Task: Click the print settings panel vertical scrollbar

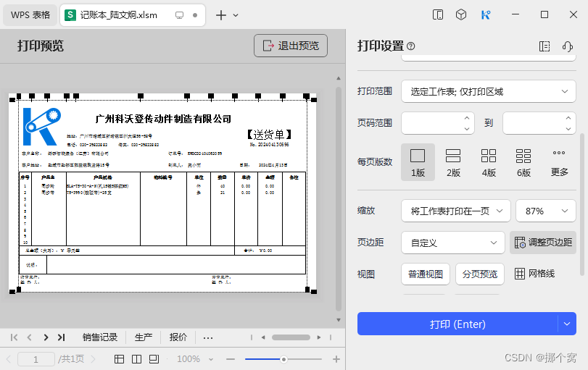Action: tap(582, 204)
